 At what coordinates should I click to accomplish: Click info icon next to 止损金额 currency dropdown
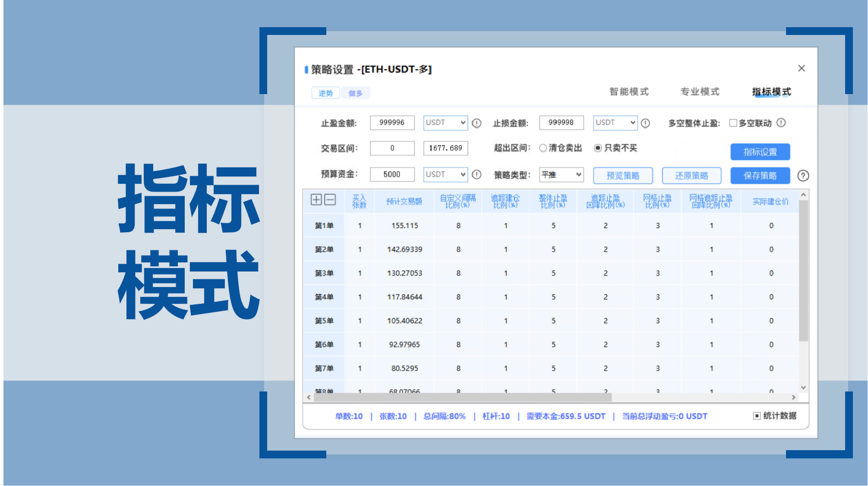click(x=645, y=123)
